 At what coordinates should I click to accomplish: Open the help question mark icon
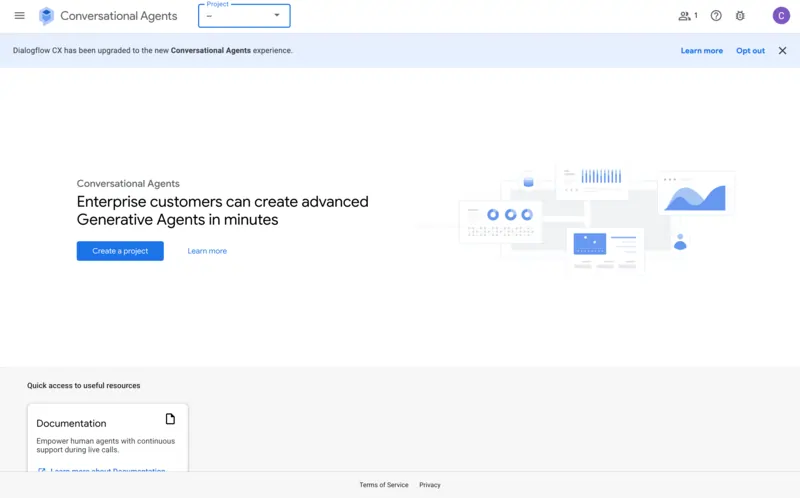click(716, 16)
